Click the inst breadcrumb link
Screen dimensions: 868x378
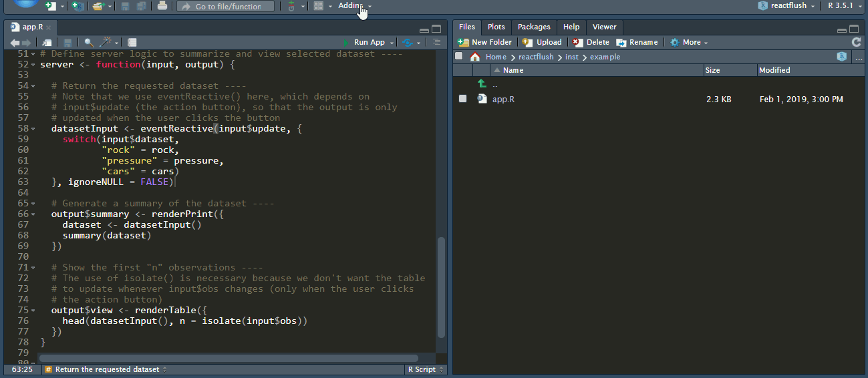[x=571, y=57]
